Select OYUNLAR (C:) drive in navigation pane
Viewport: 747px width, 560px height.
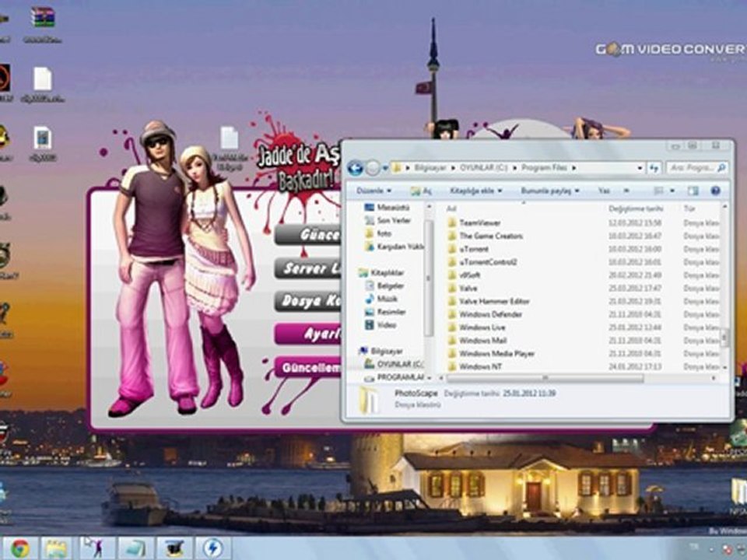click(394, 364)
